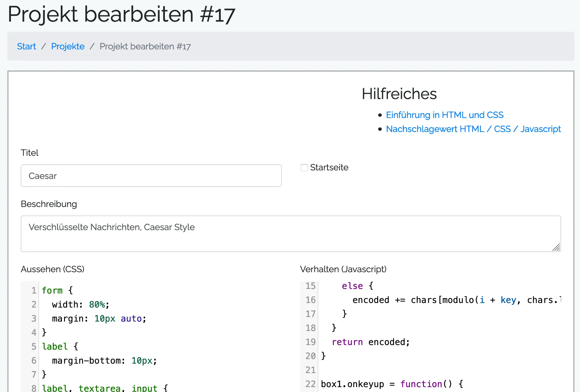
Task: Open Einführung in HTML und CSS link
Action: click(444, 115)
